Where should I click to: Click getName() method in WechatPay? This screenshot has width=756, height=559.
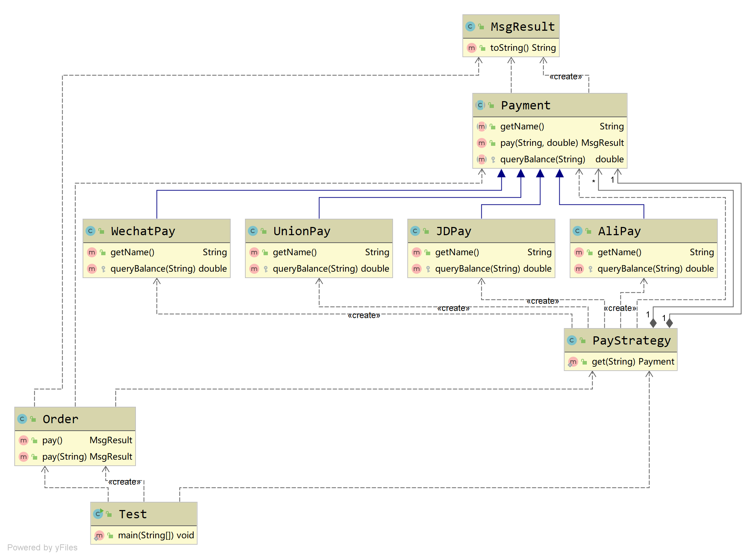(132, 252)
